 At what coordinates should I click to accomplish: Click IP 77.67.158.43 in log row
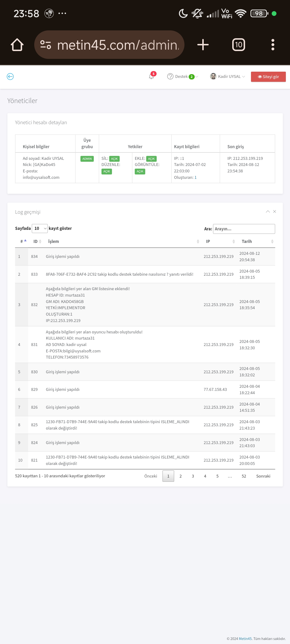tap(215, 389)
